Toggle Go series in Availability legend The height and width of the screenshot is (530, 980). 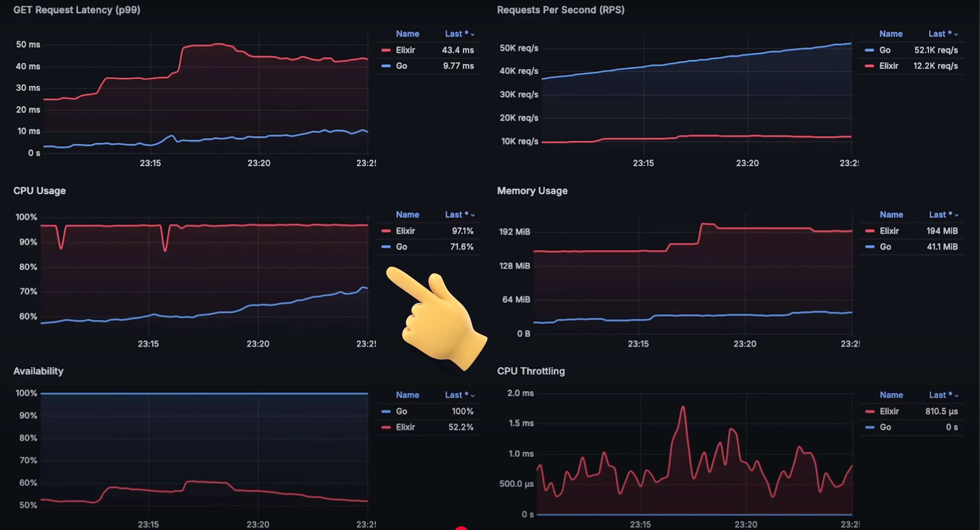(401, 412)
